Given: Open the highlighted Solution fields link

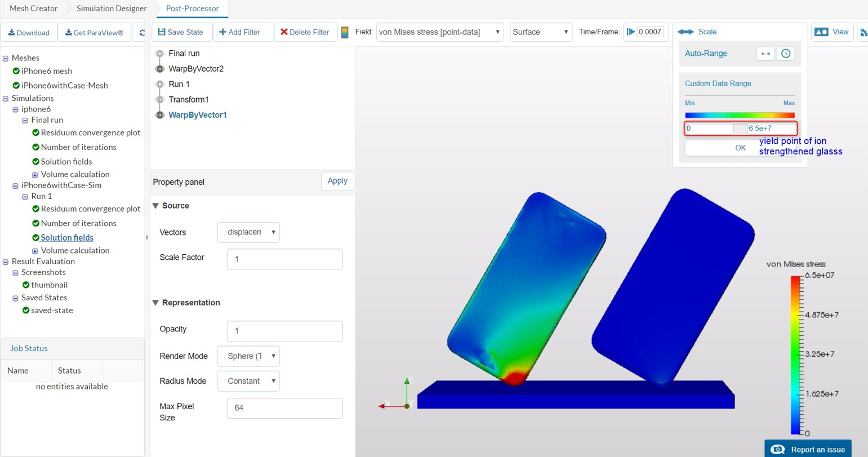Looking at the screenshot, I should (x=67, y=238).
